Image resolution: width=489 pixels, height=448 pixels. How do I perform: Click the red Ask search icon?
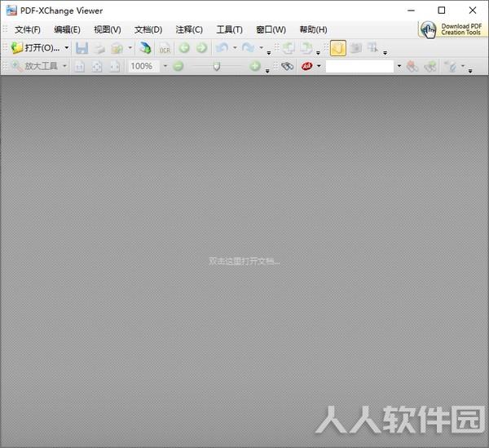coord(307,66)
